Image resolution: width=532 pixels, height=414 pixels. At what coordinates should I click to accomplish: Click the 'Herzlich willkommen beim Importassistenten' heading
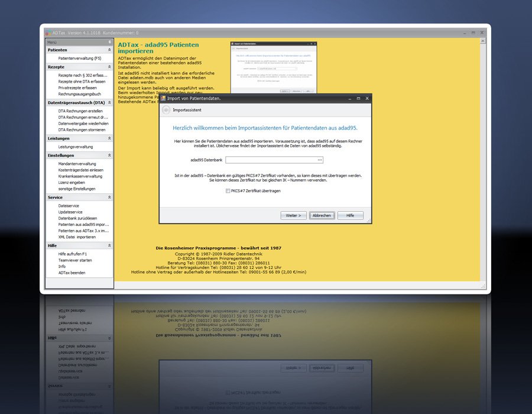[265, 128]
